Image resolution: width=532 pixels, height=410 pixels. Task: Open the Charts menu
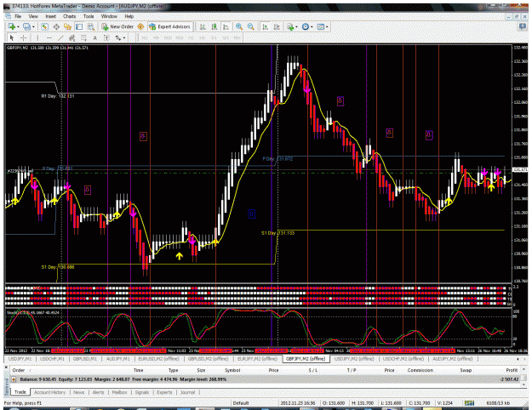(69, 16)
